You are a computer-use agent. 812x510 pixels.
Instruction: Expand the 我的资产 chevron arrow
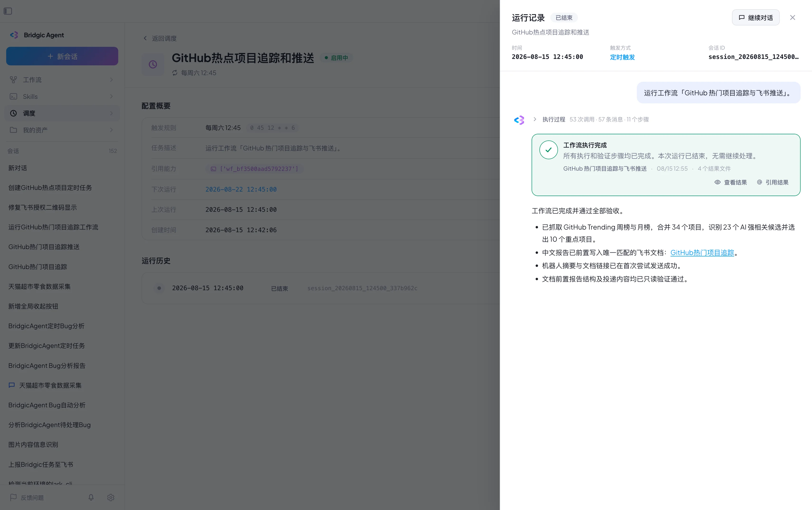[111, 130]
